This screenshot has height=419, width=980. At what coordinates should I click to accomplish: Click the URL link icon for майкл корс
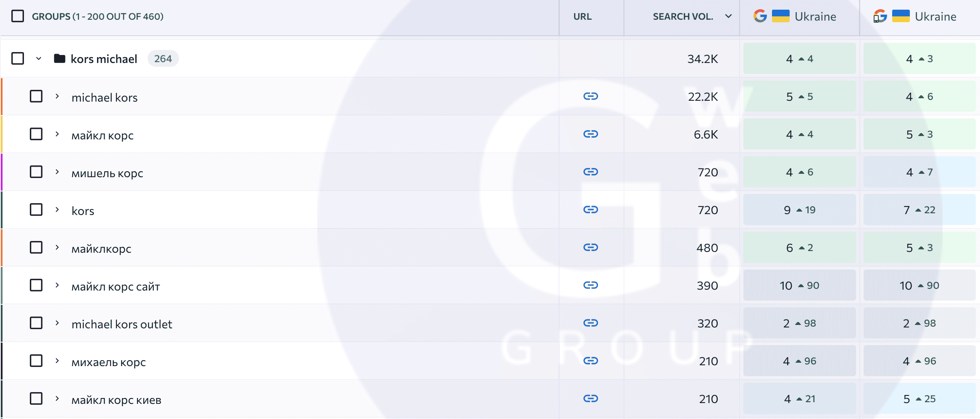pos(590,134)
